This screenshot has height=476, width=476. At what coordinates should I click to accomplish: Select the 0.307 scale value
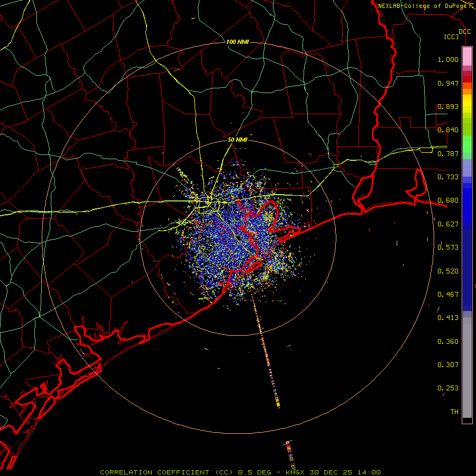tap(448, 365)
